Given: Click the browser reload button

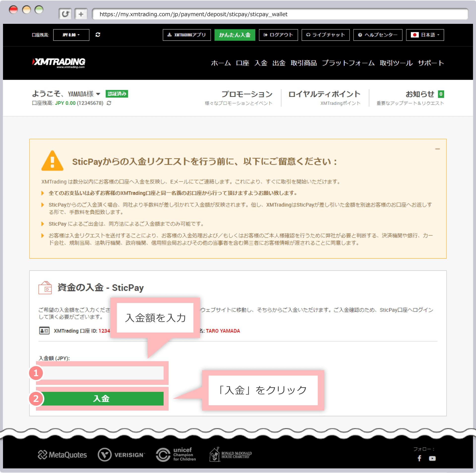Looking at the screenshot, I should click(x=65, y=14).
